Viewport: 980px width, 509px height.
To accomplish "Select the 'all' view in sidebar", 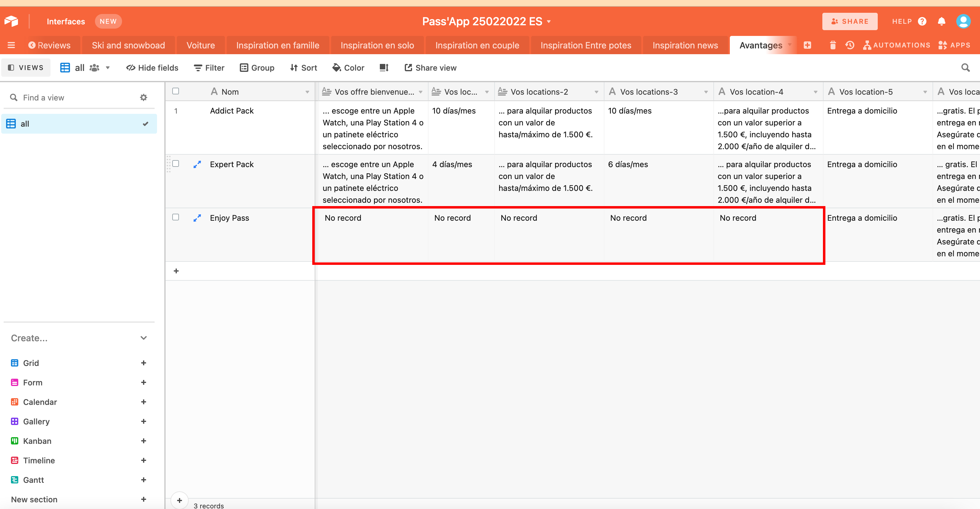I will [79, 124].
